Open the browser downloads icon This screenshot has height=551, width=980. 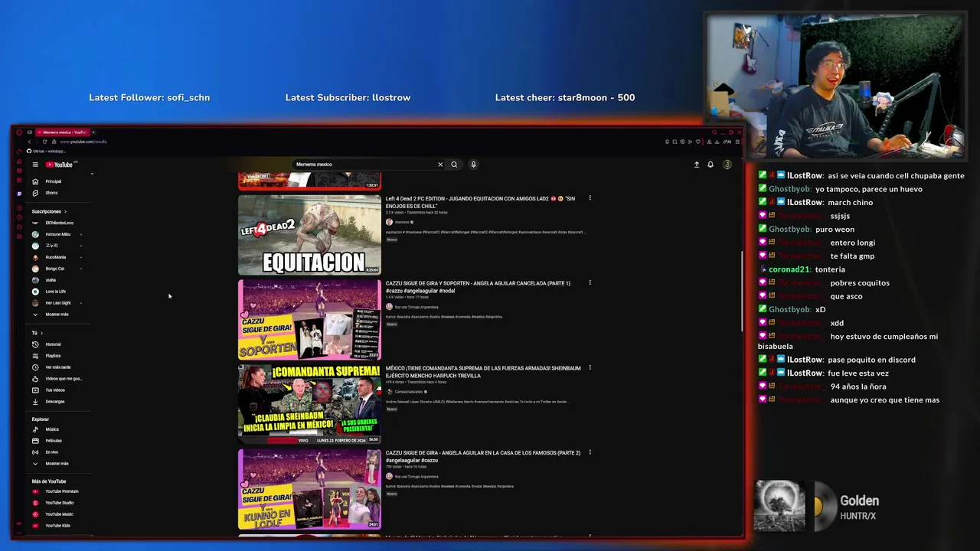[717, 142]
